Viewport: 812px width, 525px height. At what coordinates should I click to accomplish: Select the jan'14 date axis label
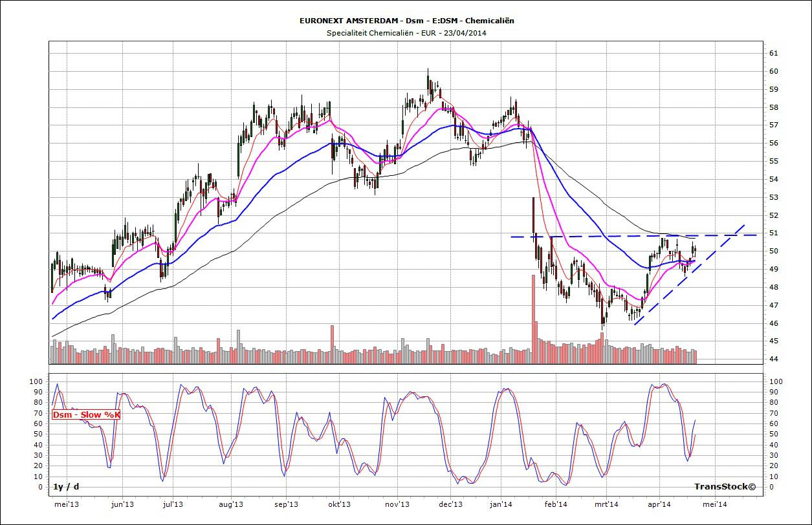[x=501, y=504]
